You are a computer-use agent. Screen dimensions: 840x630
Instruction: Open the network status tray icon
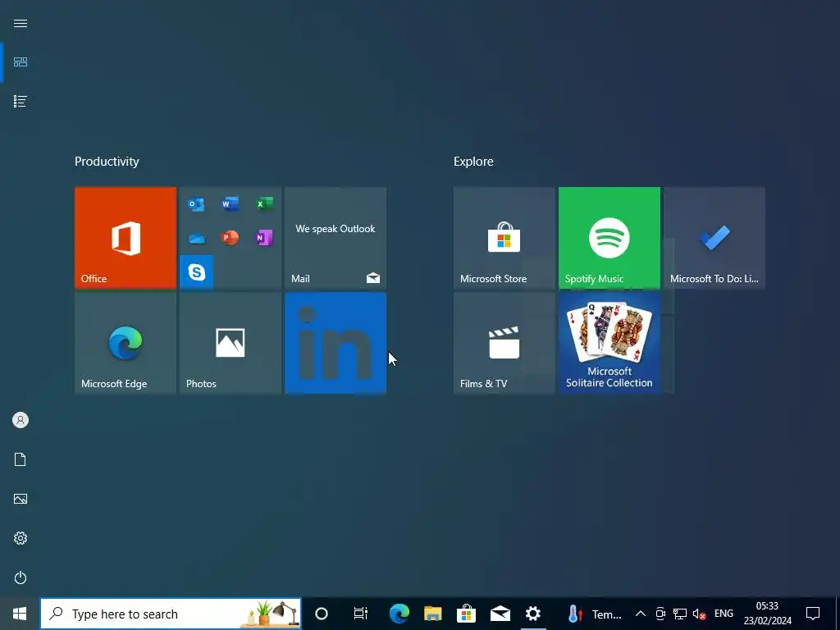[680, 614]
